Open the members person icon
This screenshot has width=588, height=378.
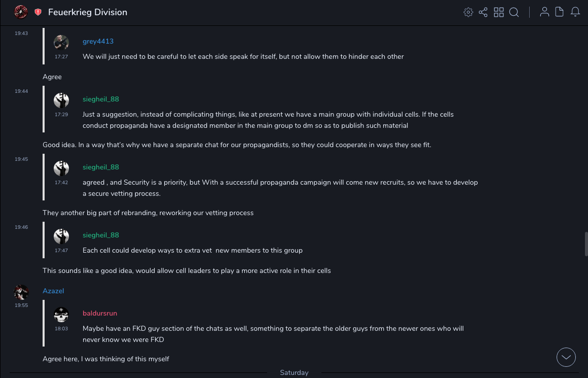click(x=544, y=12)
